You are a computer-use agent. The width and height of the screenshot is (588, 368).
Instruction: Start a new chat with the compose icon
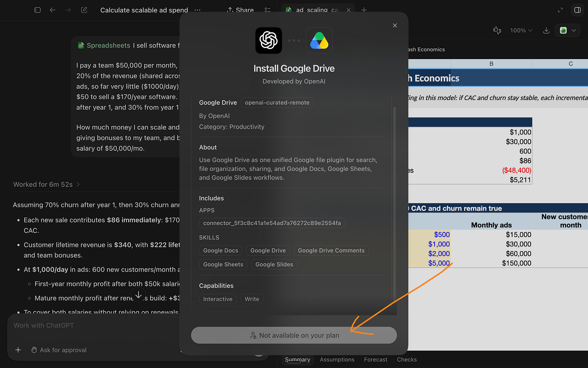point(84,10)
